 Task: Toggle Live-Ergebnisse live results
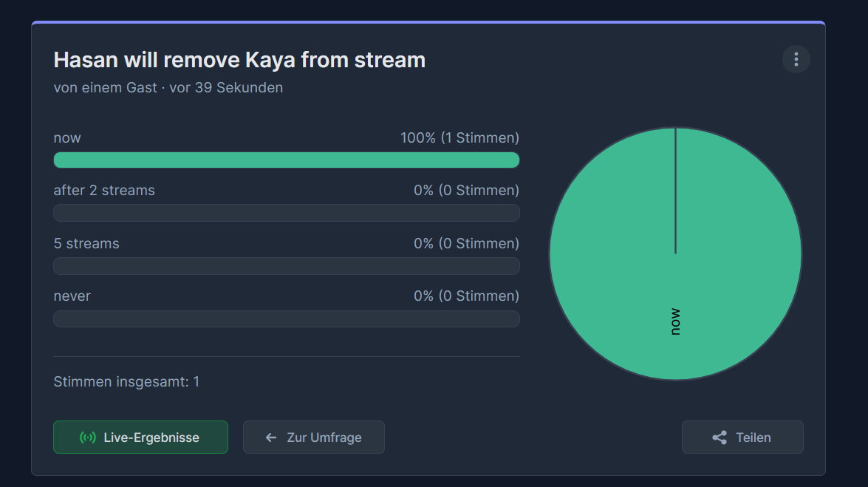pos(140,437)
